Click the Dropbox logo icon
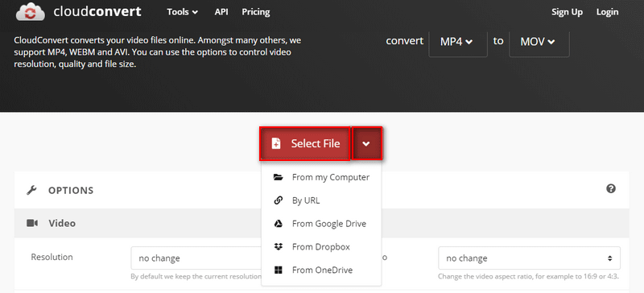 (278, 247)
